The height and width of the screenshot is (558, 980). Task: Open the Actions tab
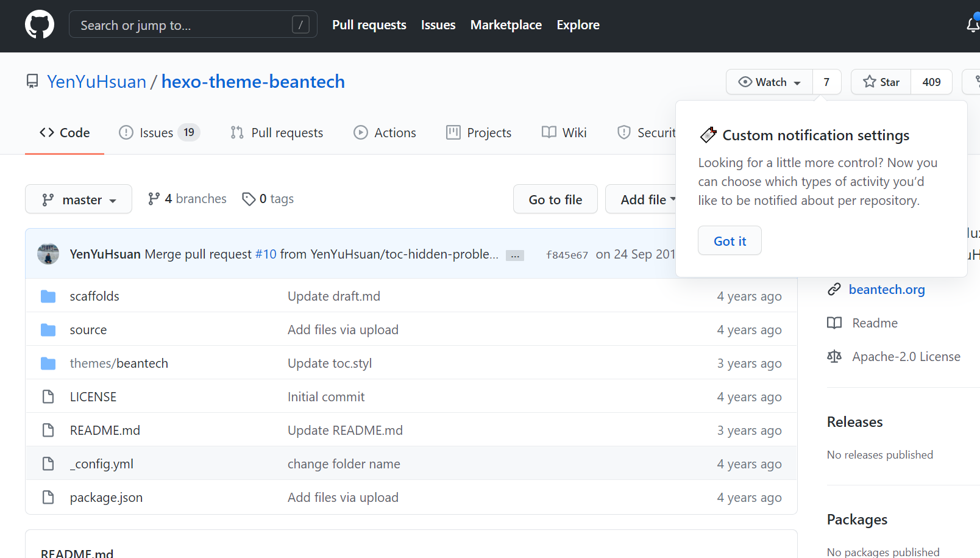385,133
